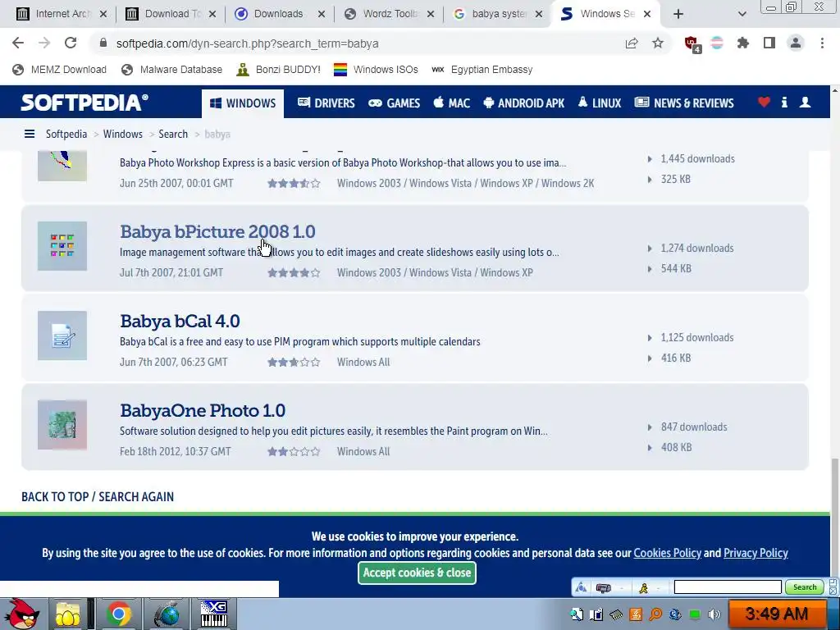Open BabyaOne Photo 1.0 result

click(203, 410)
